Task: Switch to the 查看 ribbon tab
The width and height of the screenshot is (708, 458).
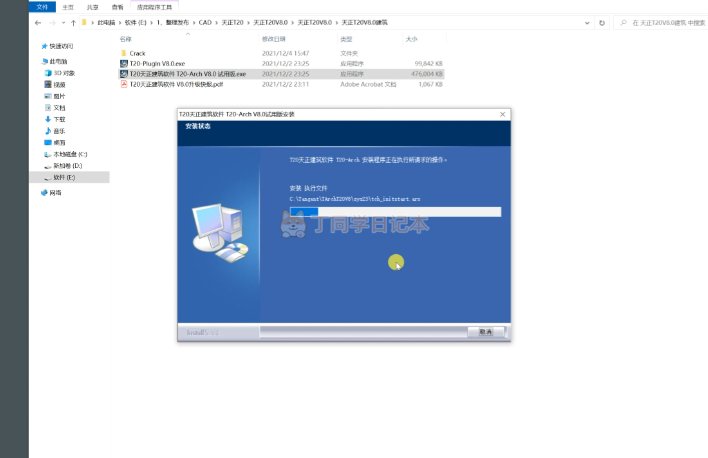Action: point(117,7)
